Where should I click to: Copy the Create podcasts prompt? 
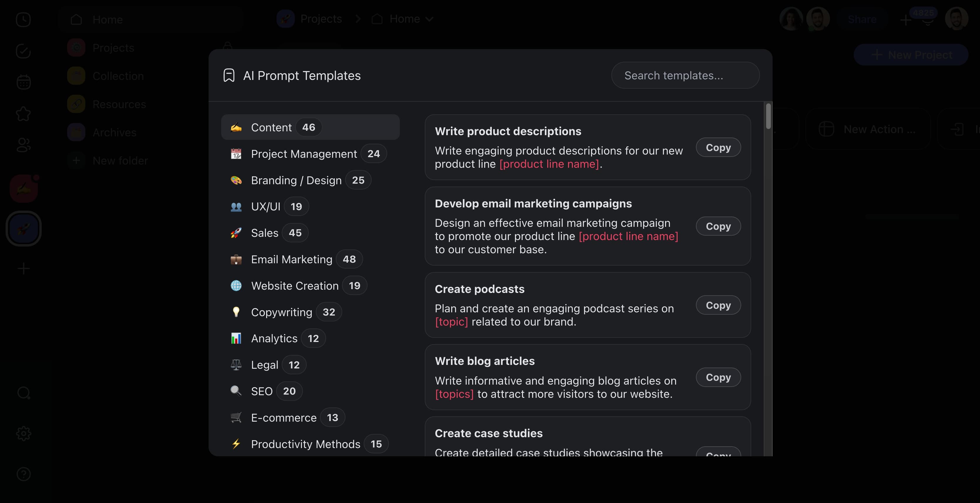718,305
